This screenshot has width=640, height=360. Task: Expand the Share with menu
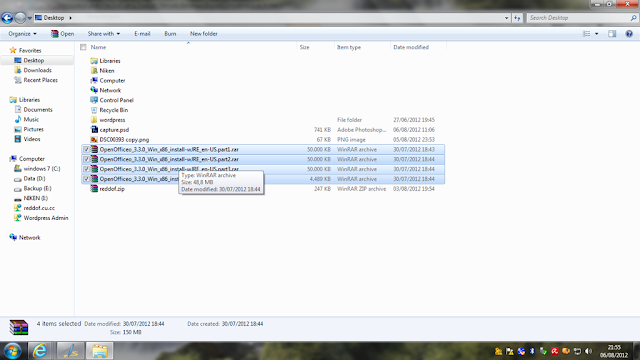[x=104, y=34]
